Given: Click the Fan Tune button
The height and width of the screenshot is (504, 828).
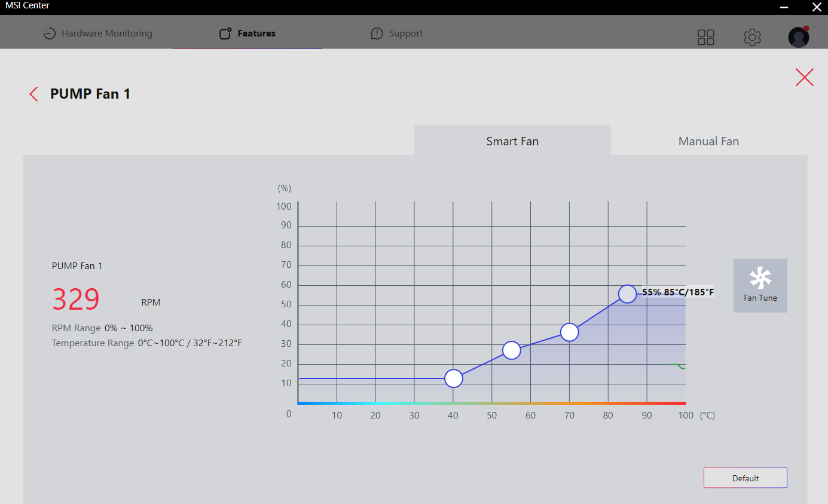Looking at the screenshot, I should pyautogui.click(x=760, y=285).
